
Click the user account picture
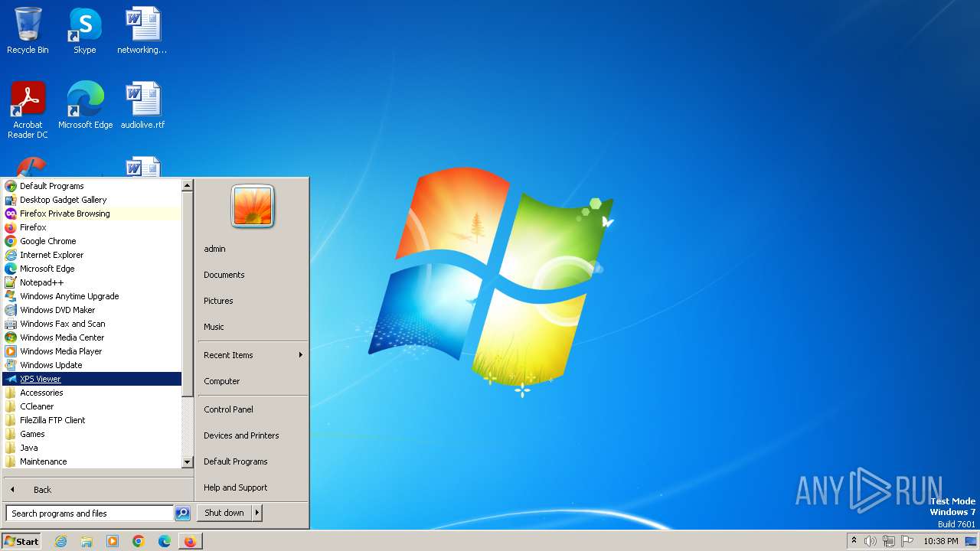click(253, 207)
